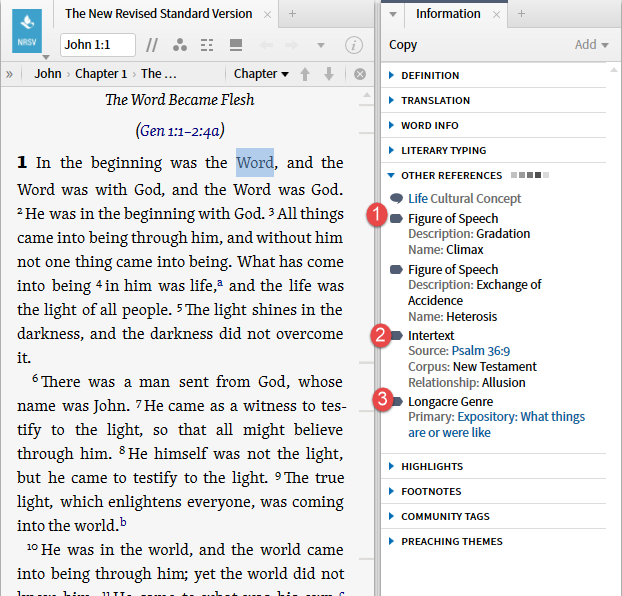Click 'Relationship: Allusion' text
622x596 pixels.
466,383
